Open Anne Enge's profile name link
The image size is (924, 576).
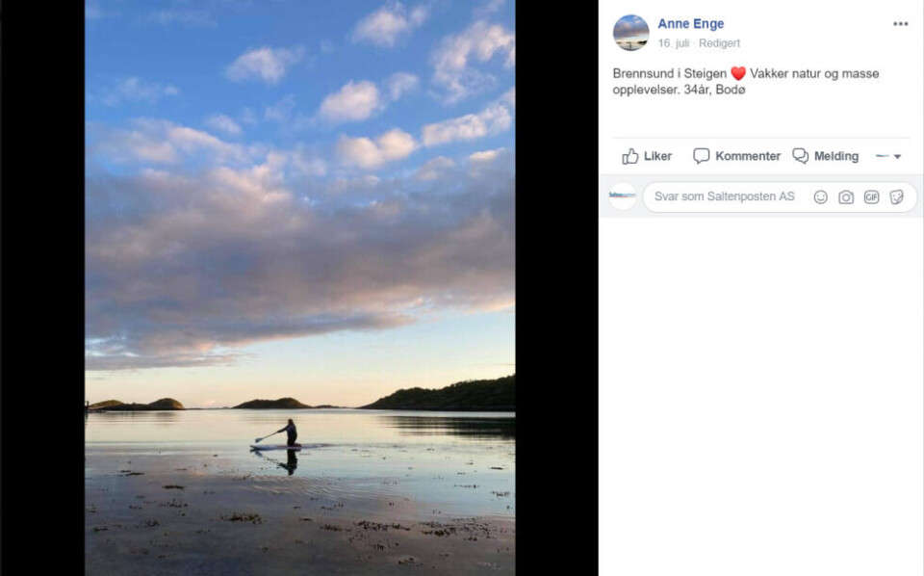[x=690, y=24]
